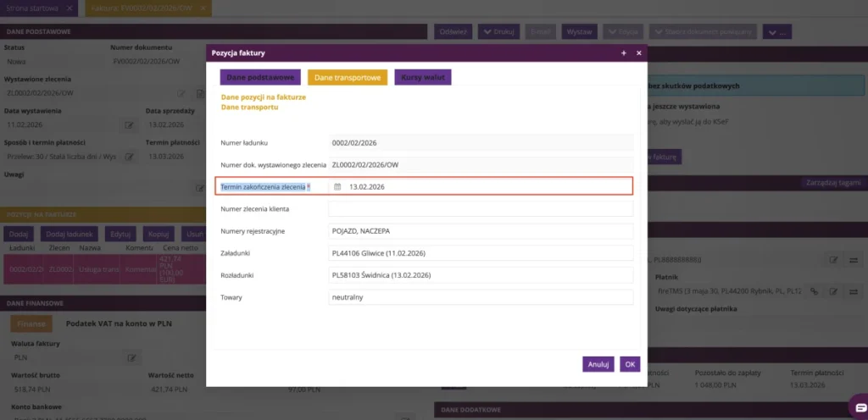Open Kursy walut tab in the dialog
The height and width of the screenshot is (420, 868).
(x=423, y=77)
